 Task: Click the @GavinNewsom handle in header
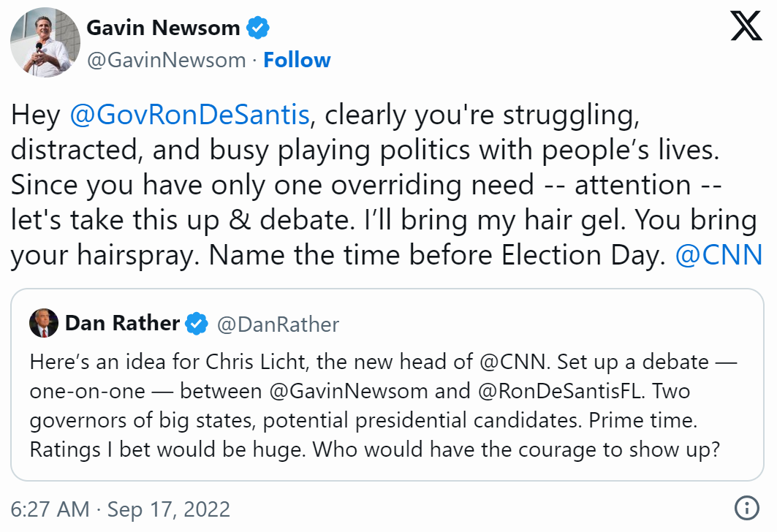(166, 60)
